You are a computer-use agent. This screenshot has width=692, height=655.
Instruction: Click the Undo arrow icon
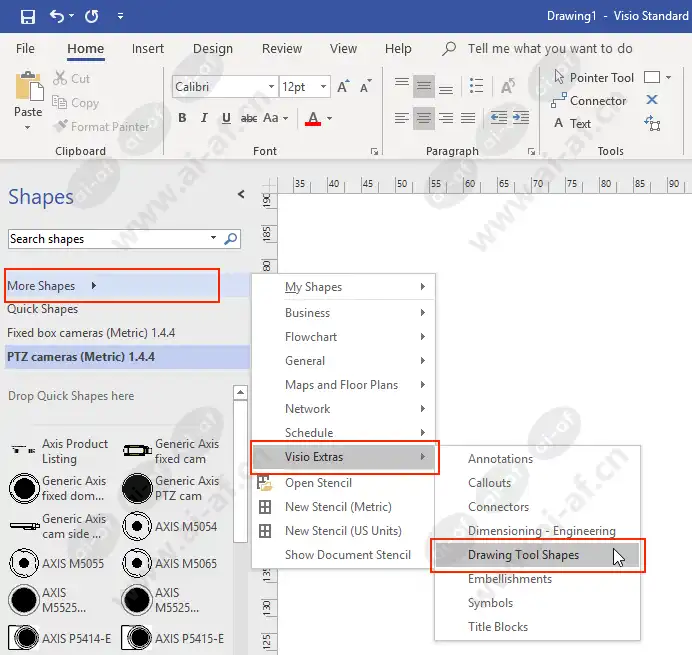tap(57, 16)
